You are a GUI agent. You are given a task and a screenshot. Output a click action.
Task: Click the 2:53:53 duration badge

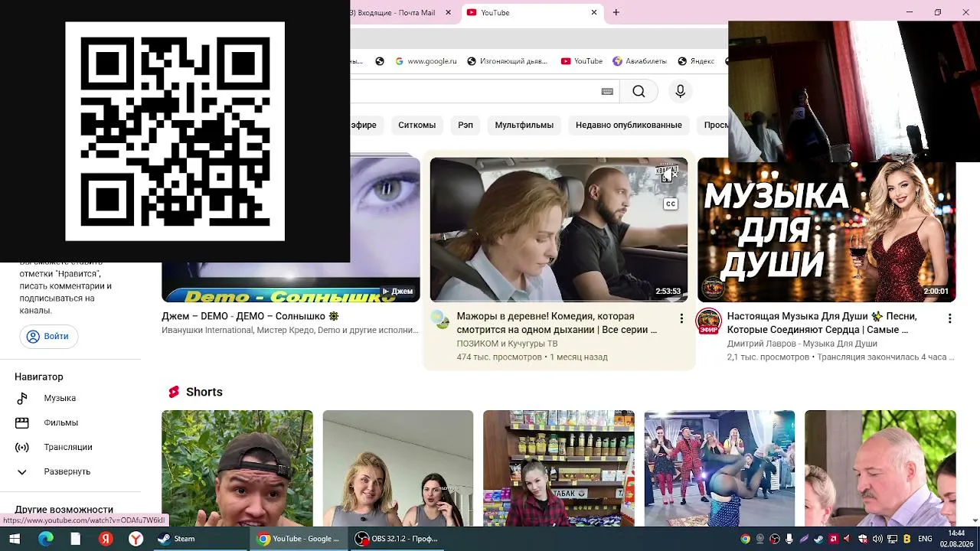(x=668, y=292)
